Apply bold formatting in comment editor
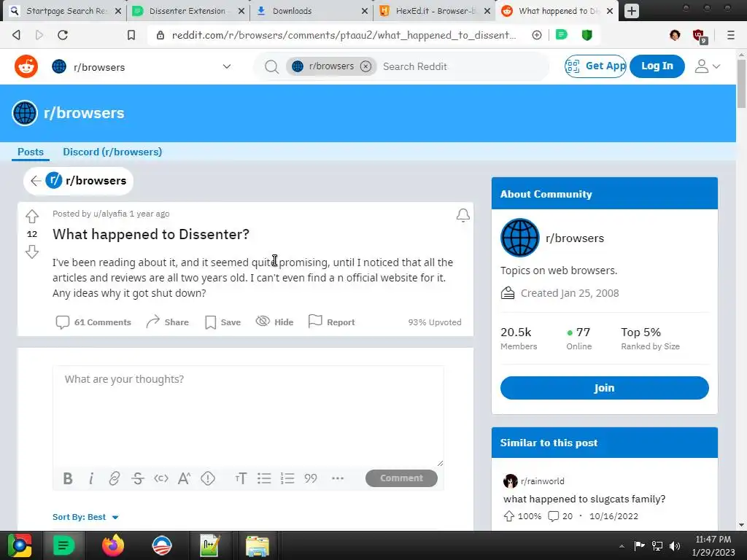Image resolution: width=747 pixels, height=560 pixels. coord(68,478)
